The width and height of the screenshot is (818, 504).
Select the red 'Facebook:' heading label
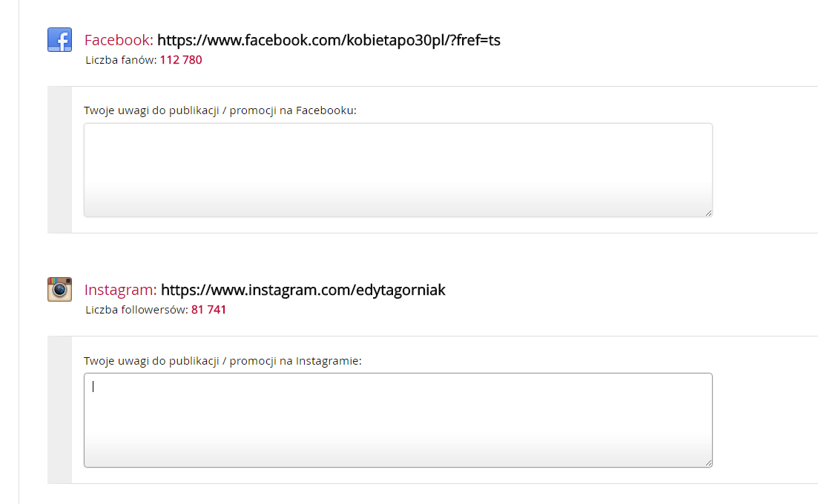(x=119, y=40)
